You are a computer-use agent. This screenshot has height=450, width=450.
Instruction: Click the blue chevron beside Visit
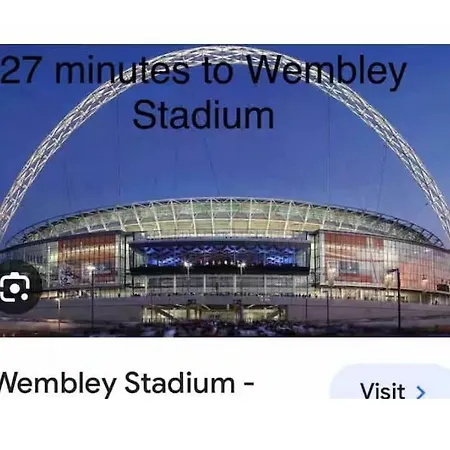(421, 392)
